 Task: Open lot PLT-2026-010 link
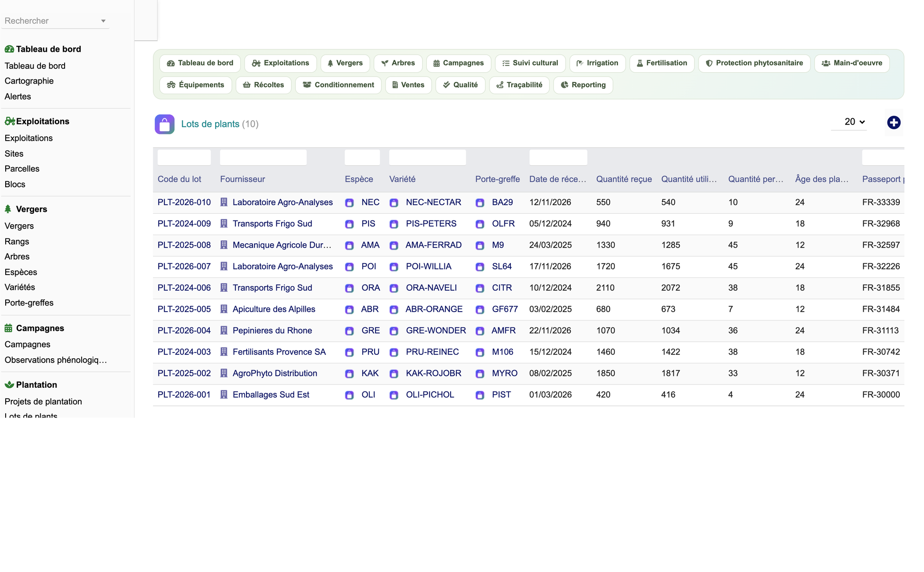tap(184, 202)
